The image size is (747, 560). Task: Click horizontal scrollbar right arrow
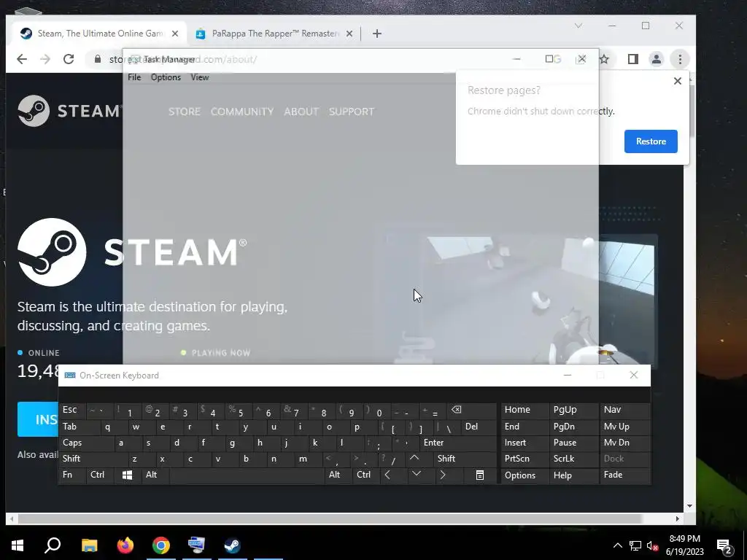click(678, 518)
